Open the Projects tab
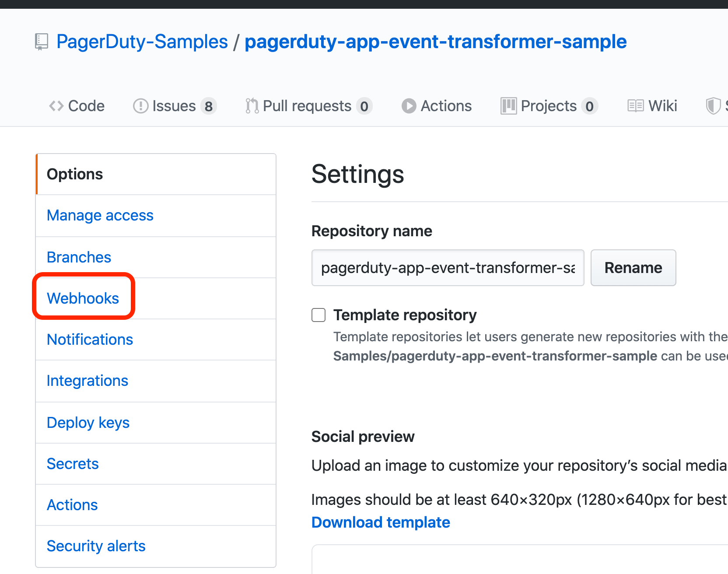 tap(549, 106)
